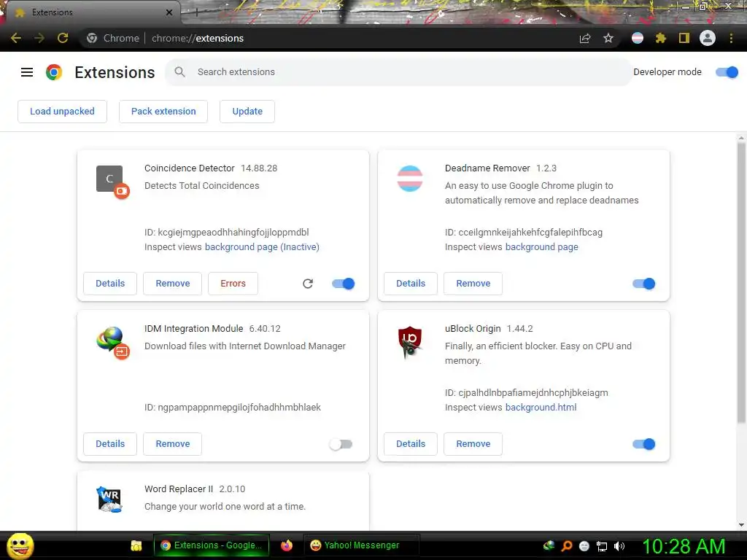Turn off Developer mode toggle
The image size is (747, 560).
[x=727, y=72]
